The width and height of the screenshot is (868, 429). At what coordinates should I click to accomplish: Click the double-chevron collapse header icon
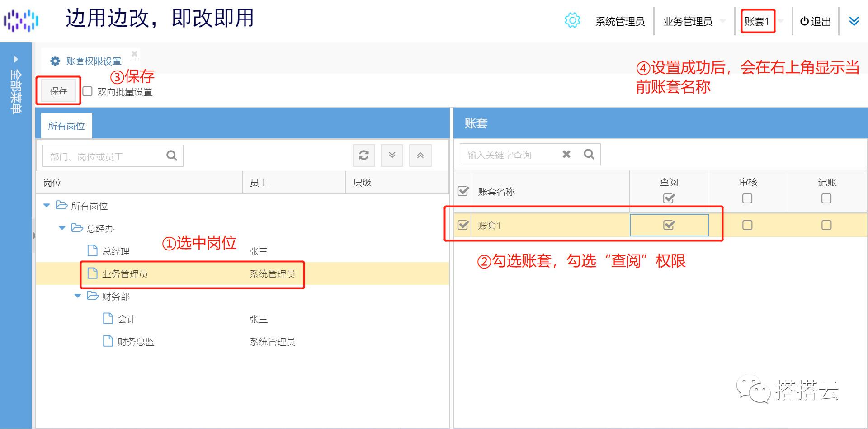pos(854,21)
